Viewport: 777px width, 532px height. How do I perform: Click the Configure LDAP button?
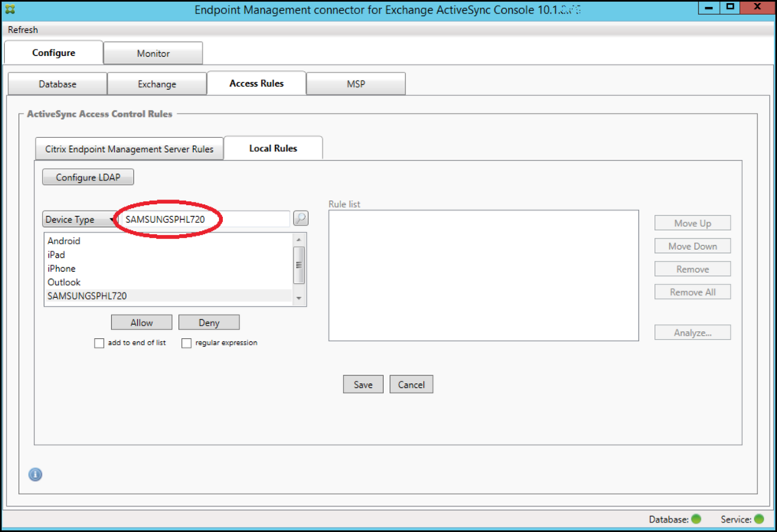tap(88, 177)
